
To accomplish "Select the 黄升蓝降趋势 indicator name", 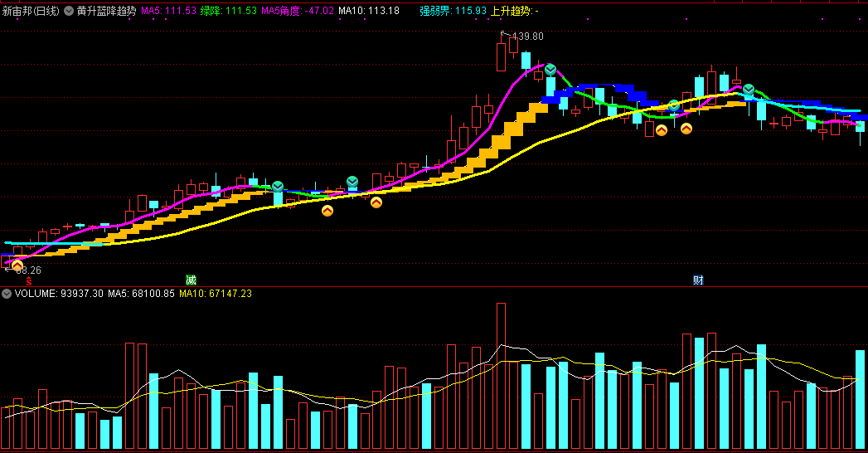I will 106,11.
